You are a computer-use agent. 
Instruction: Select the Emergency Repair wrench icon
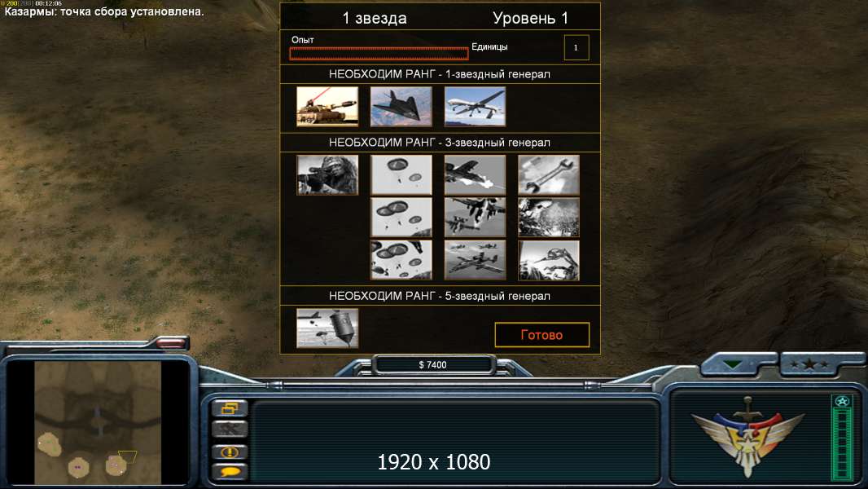tap(549, 175)
